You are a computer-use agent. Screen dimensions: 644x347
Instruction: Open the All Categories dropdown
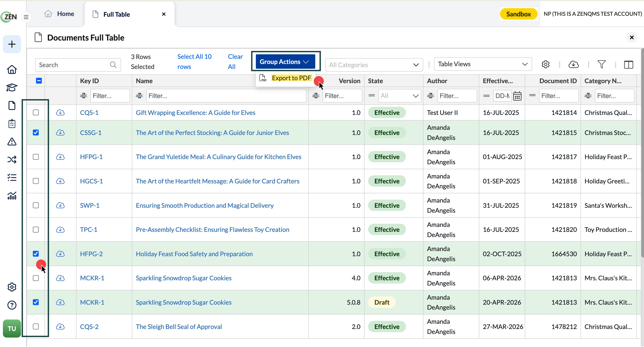[374, 65]
